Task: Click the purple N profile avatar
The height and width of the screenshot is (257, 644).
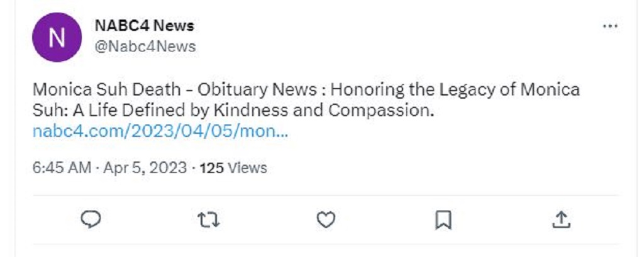Action: coord(57,37)
